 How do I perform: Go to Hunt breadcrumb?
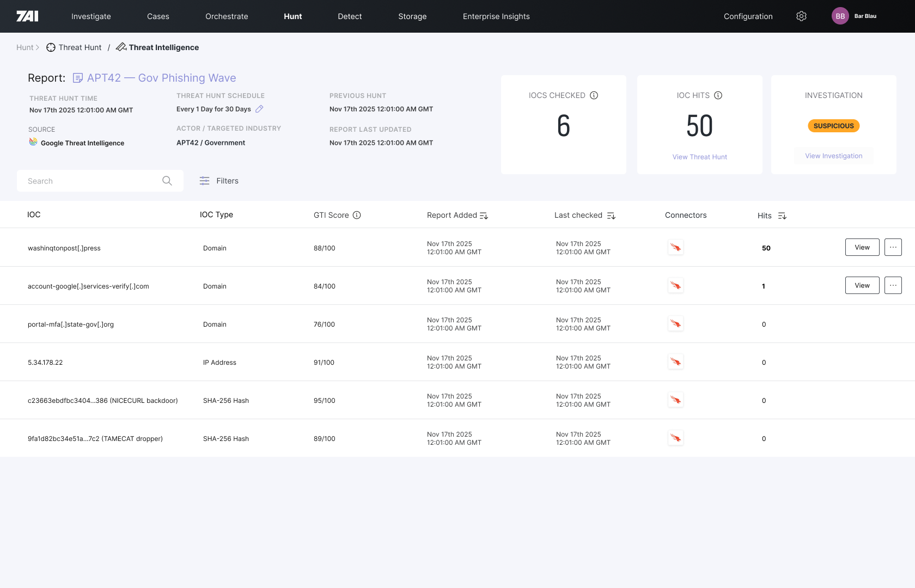pyautogui.click(x=25, y=47)
